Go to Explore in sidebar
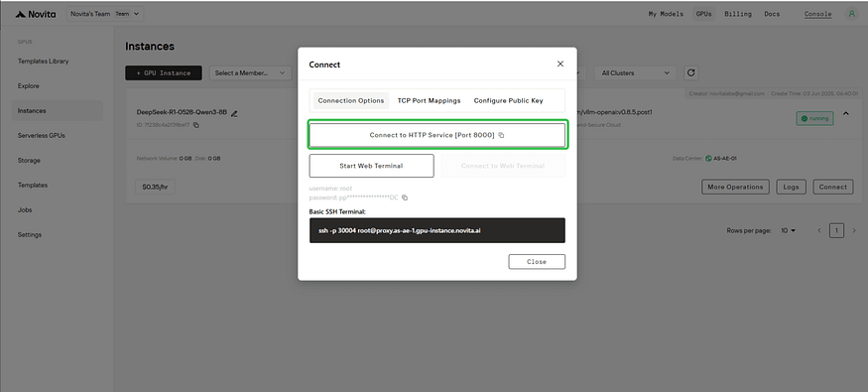The height and width of the screenshot is (392, 868). tap(28, 86)
